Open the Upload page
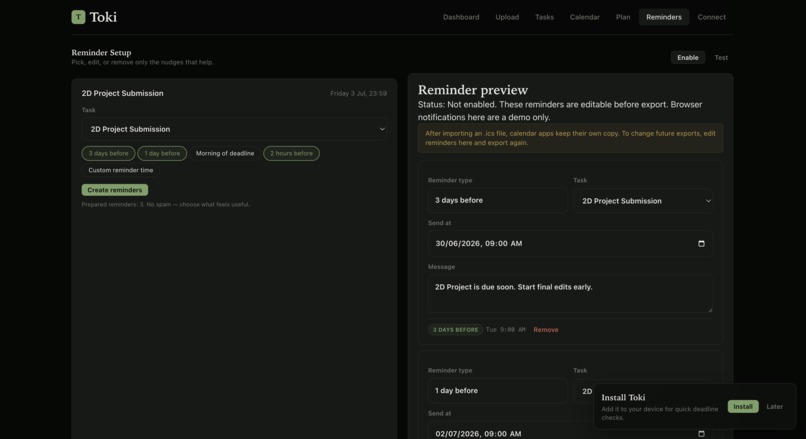The width and height of the screenshot is (806, 439). (507, 17)
